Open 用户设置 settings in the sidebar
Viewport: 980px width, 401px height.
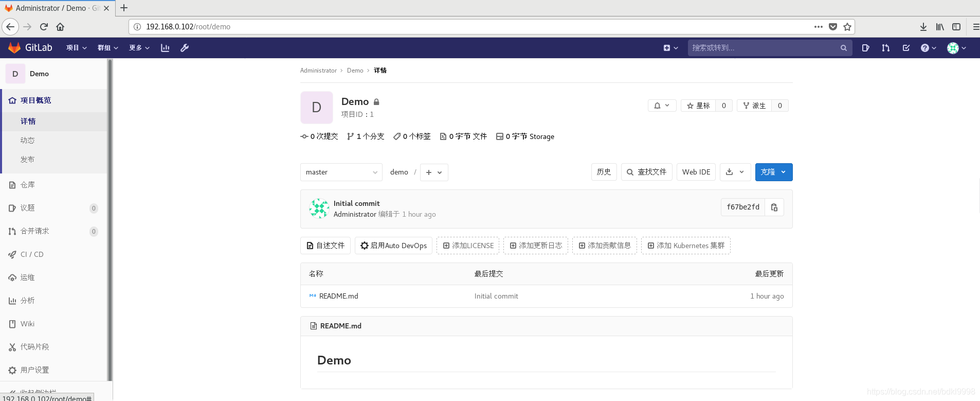pos(53,370)
